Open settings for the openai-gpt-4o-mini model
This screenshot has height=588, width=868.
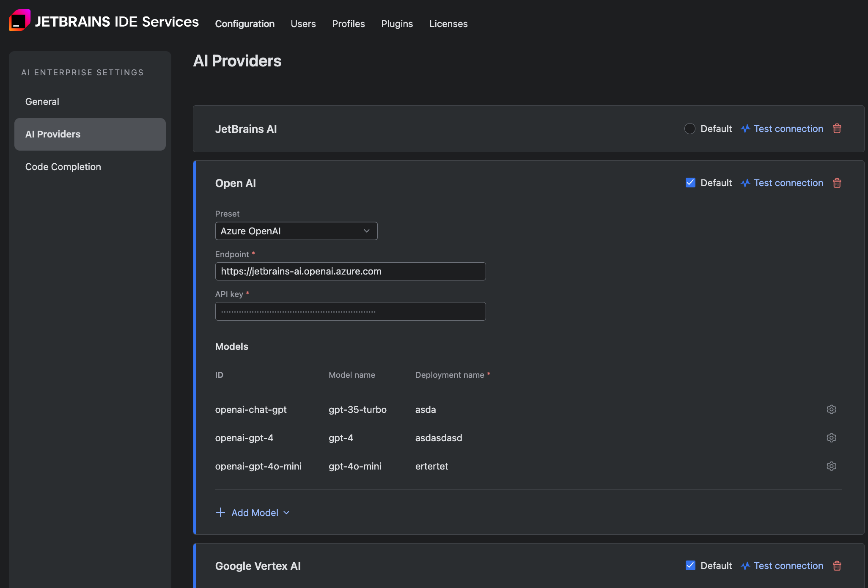[831, 466]
